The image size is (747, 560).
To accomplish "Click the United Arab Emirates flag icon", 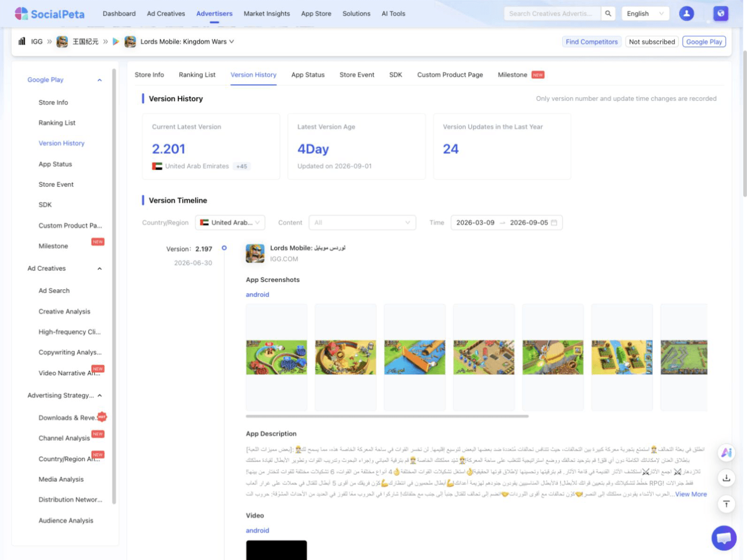I will [157, 166].
